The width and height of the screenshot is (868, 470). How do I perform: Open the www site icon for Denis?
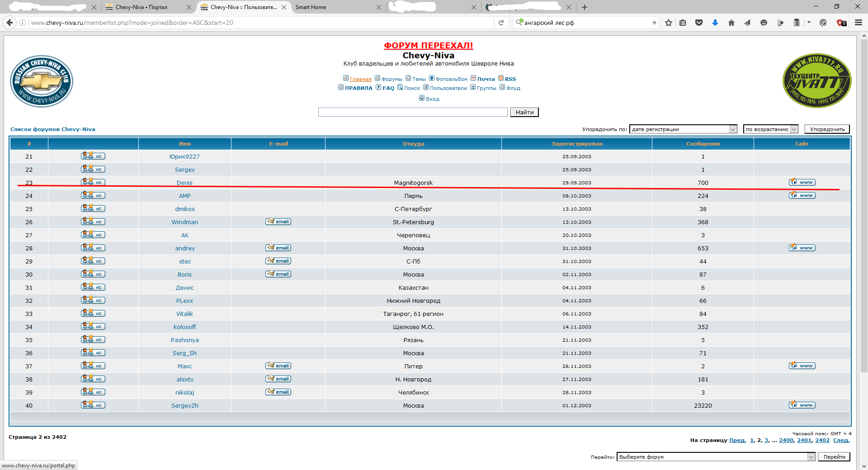click(802, 182)
